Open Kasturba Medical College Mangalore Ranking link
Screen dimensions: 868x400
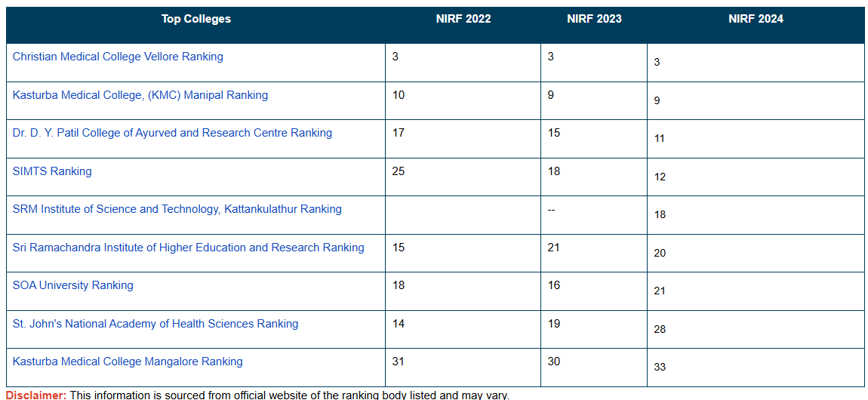click(128, 362)
